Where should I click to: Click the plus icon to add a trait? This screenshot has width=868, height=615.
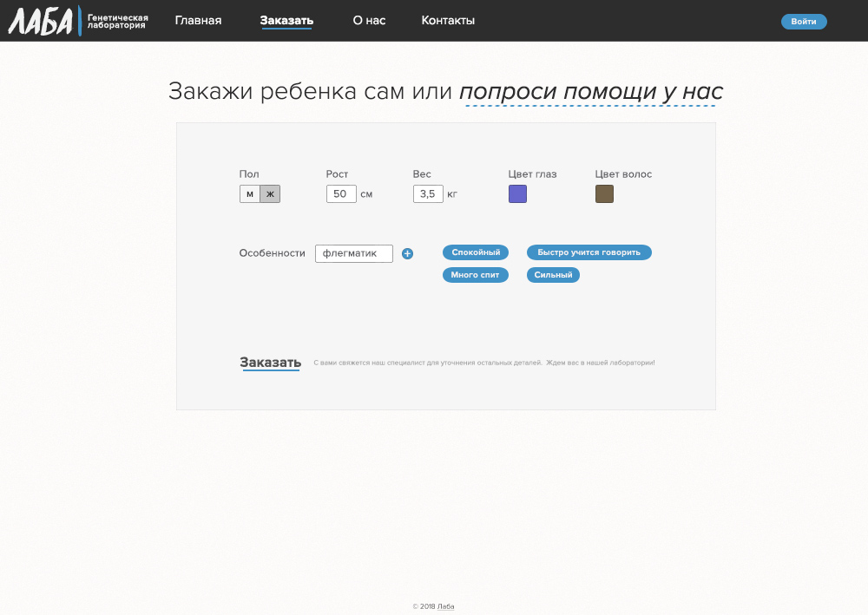coord(407,253)
